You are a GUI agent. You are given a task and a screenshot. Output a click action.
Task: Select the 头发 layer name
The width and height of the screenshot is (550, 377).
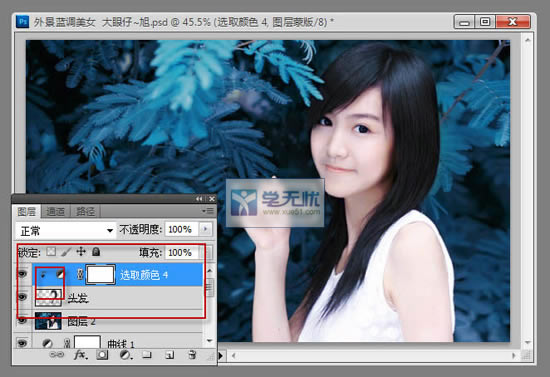pos(78,298)
